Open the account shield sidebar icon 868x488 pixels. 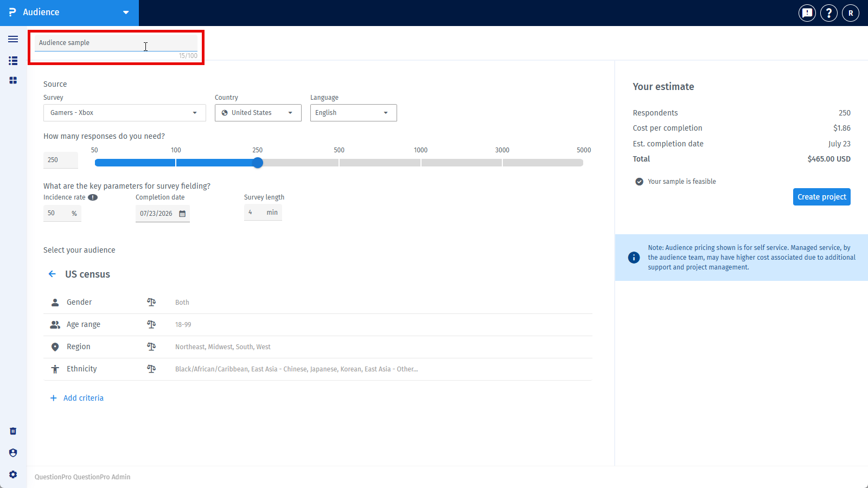tap(13, 453)
